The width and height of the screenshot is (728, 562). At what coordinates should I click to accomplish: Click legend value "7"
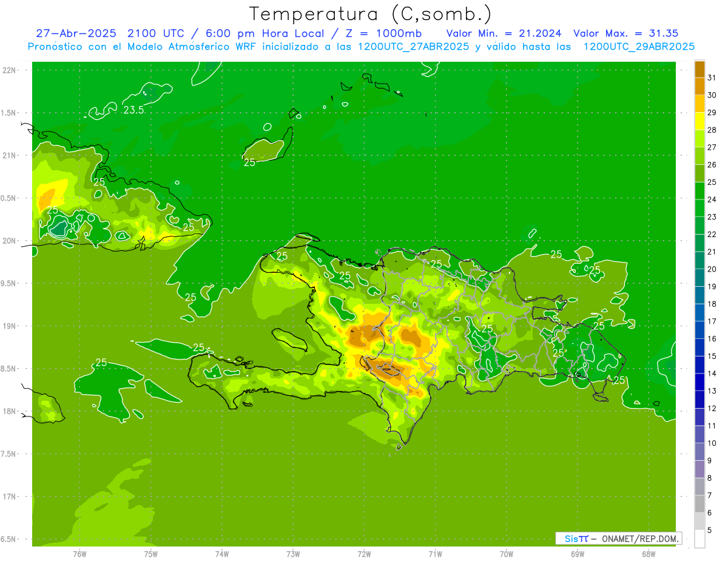pyautogui.click(x=710, y=495)
